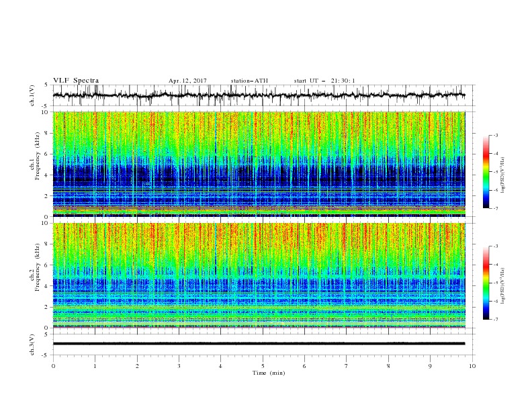Click the "-7" label on ch.2 colorbar
The image size is (532, 411).
point(495,320)
